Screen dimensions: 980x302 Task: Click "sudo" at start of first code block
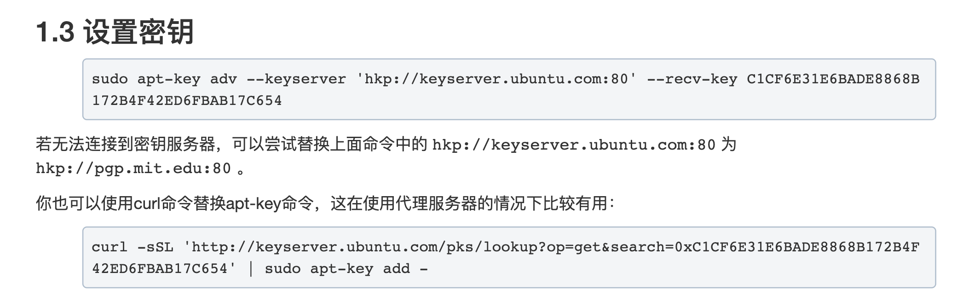(x=110, y=79)
